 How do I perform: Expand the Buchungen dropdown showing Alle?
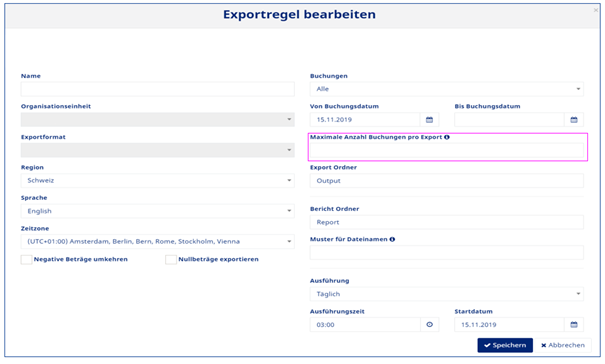(x=446, y=89)
